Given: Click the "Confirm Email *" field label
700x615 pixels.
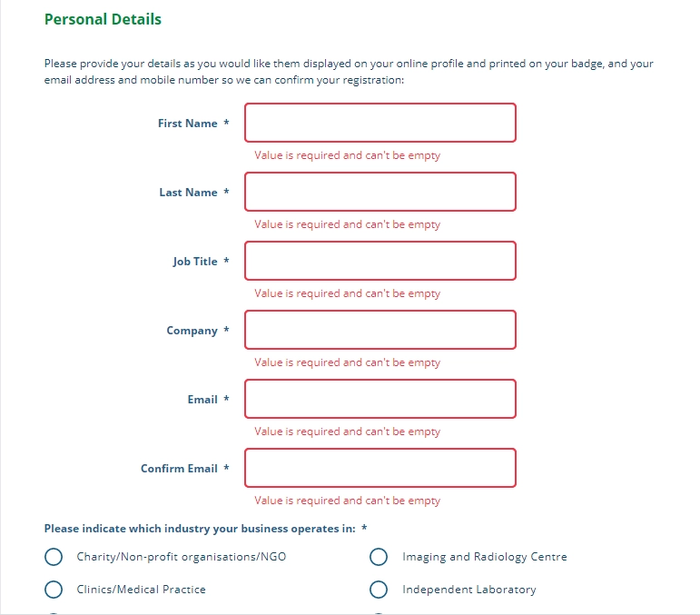Looking at the screenshot, I should point(180,469).
